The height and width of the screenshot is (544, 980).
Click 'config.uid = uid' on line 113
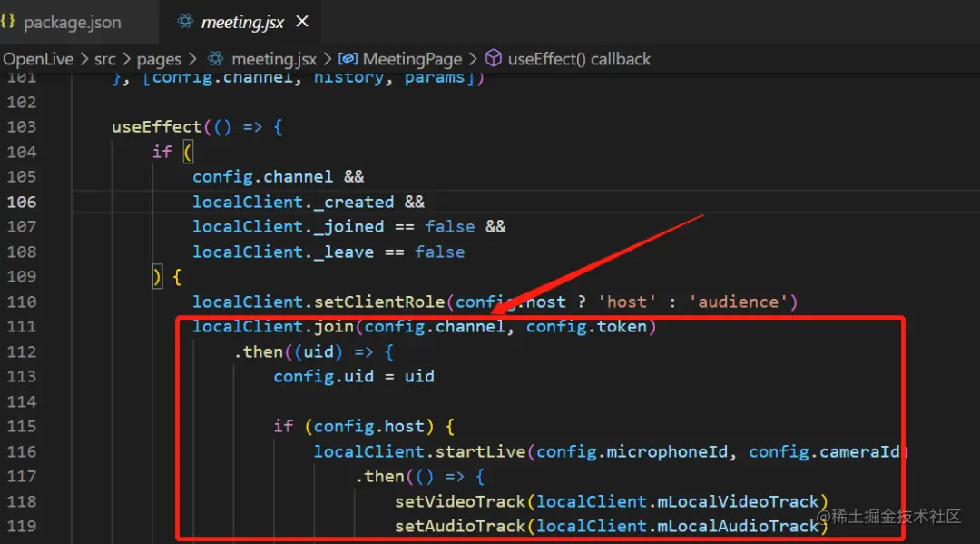coord(354,376)
